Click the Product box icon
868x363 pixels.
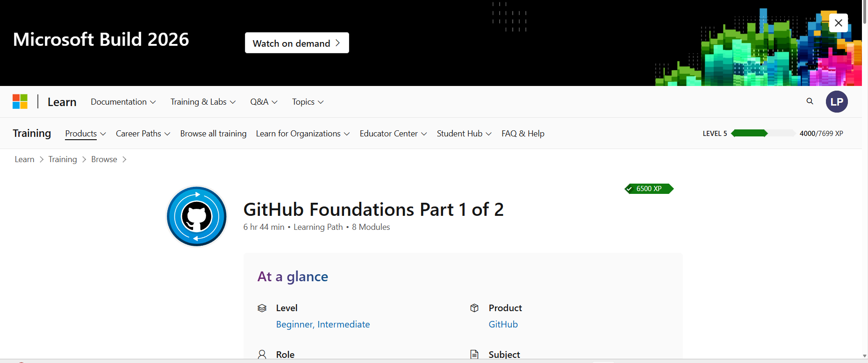coord(474,308)
